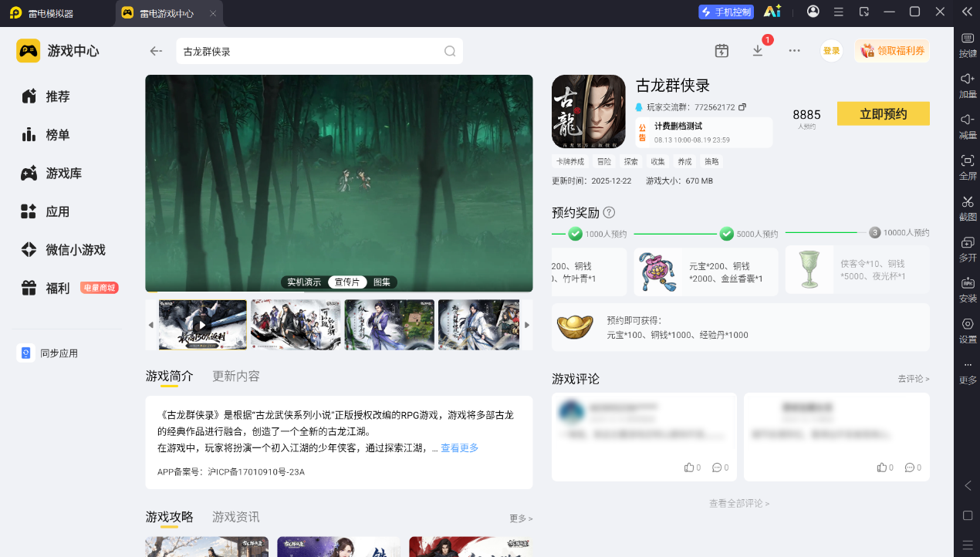Screen dimensions: 980x557
Task: Open the user account icon
Action: click(813, 12)
